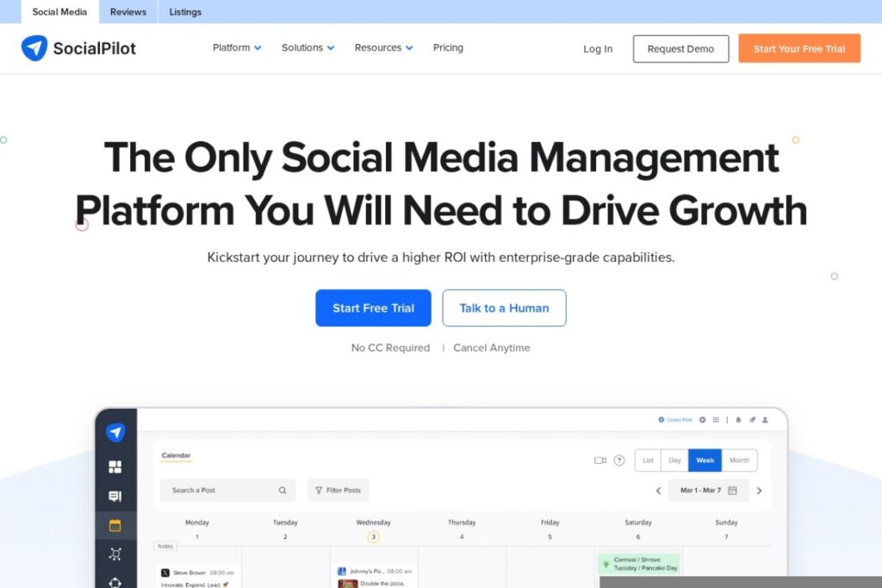The image size is (882, 588).
Task: Click the SocialPilot logo in dashboard sidebar
Action: [x=115, y=432]
